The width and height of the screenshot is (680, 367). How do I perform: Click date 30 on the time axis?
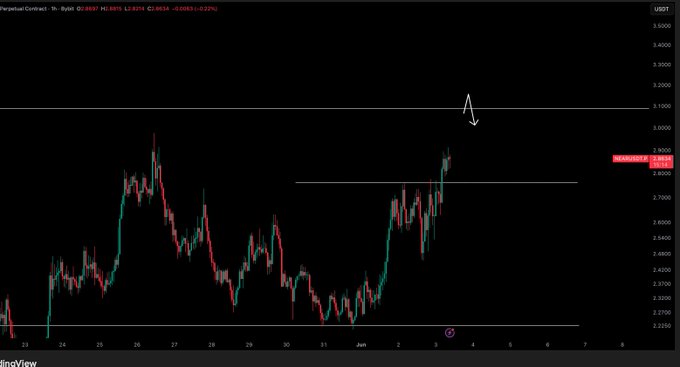[x=286, y=345]
